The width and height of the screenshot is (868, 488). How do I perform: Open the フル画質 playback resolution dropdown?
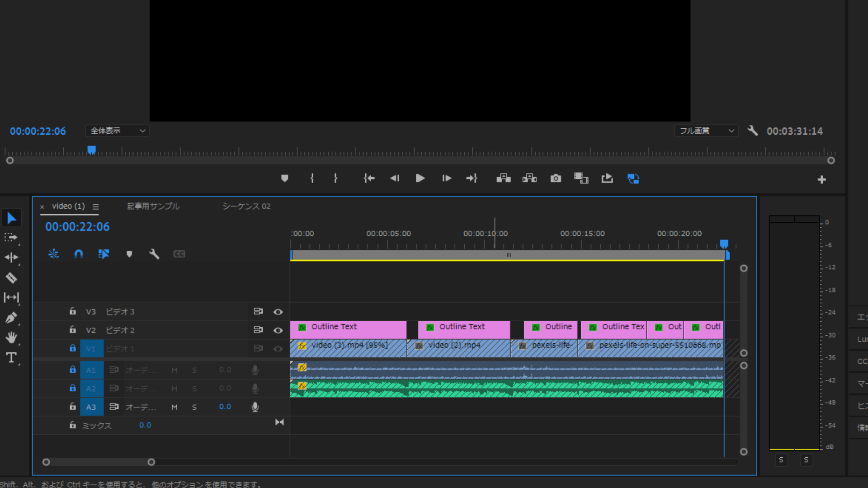pos(706,131)
